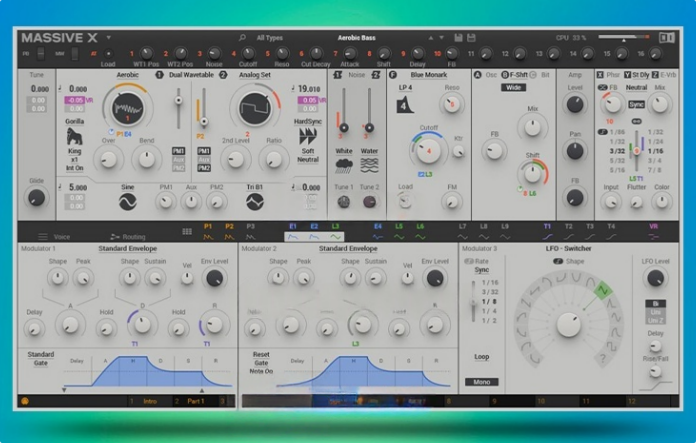Open the Loop mode menu in LFO
Screen dimensions: 696x443
[x=482, y=356]
